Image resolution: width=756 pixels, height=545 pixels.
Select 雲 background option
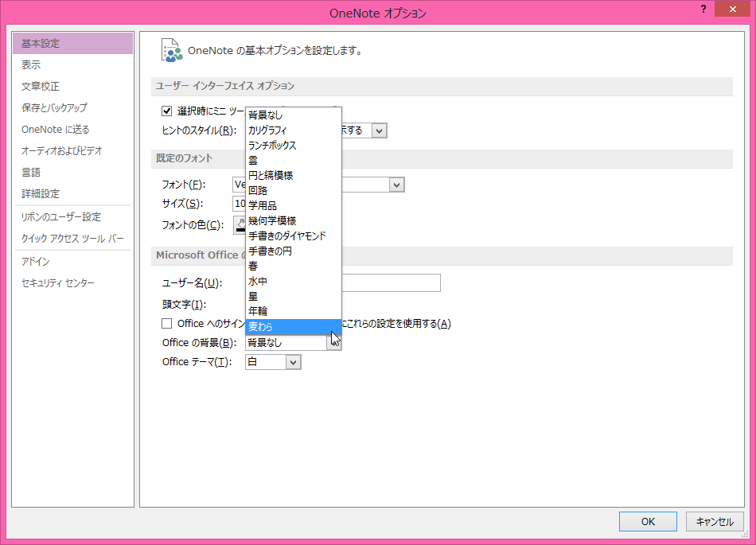pos(294,161)
